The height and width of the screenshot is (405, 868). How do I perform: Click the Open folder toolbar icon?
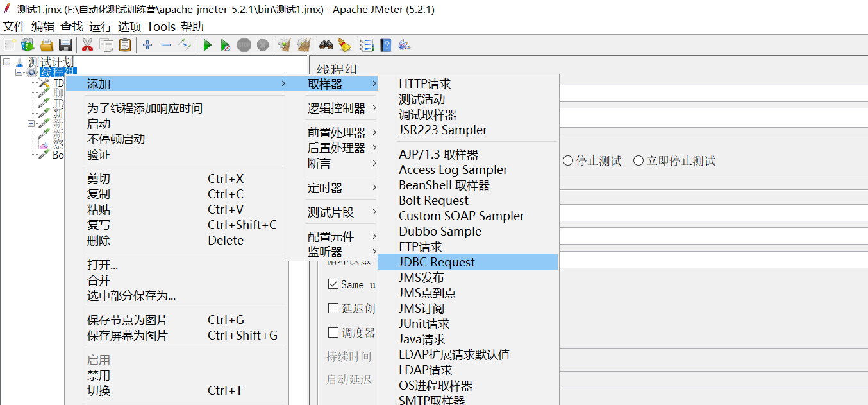pos(46,45)
